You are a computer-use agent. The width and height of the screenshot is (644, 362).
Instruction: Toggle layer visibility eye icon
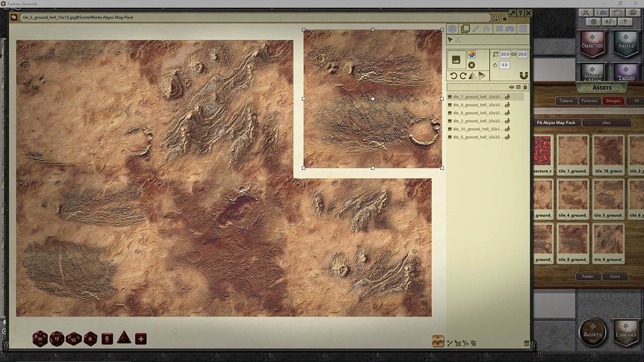[511, 87]
